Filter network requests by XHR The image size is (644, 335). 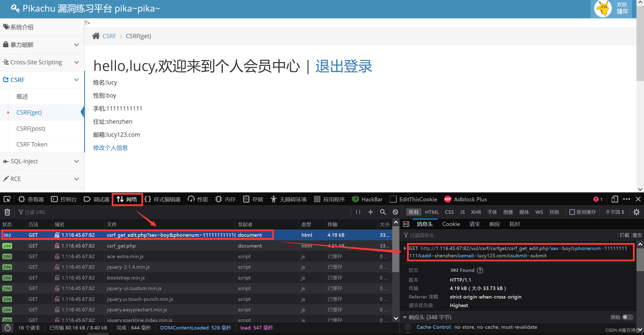click(x=476, y=212)
